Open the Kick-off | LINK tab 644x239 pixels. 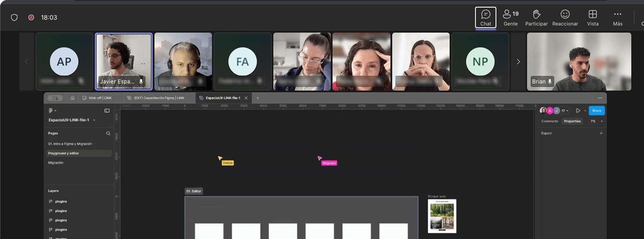(x=100, y=98)
